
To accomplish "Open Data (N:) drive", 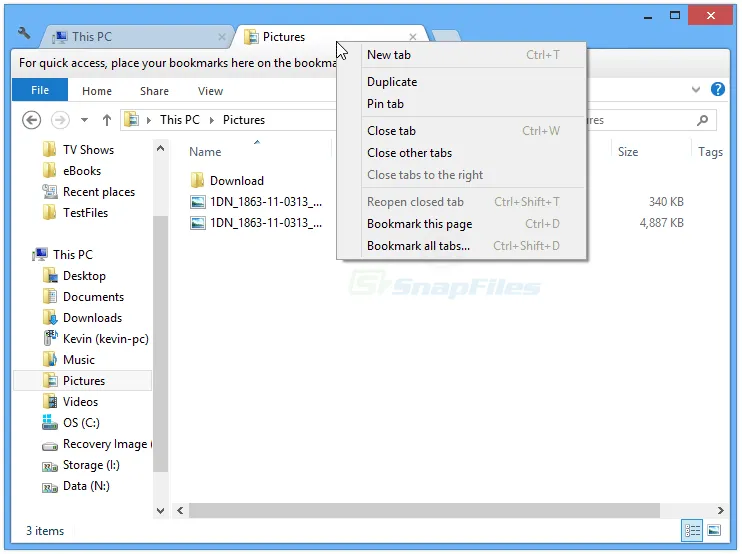I will 76,486.
